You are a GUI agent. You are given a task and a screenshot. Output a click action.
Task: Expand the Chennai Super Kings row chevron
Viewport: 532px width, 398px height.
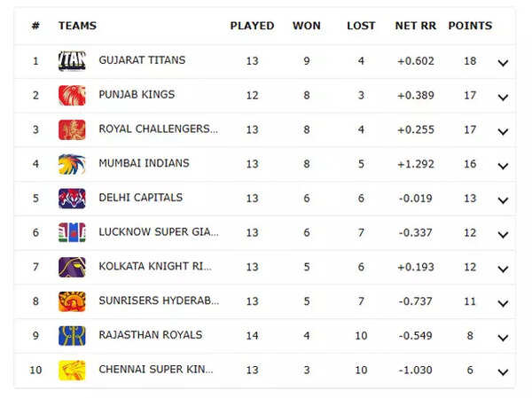(503, 372)
